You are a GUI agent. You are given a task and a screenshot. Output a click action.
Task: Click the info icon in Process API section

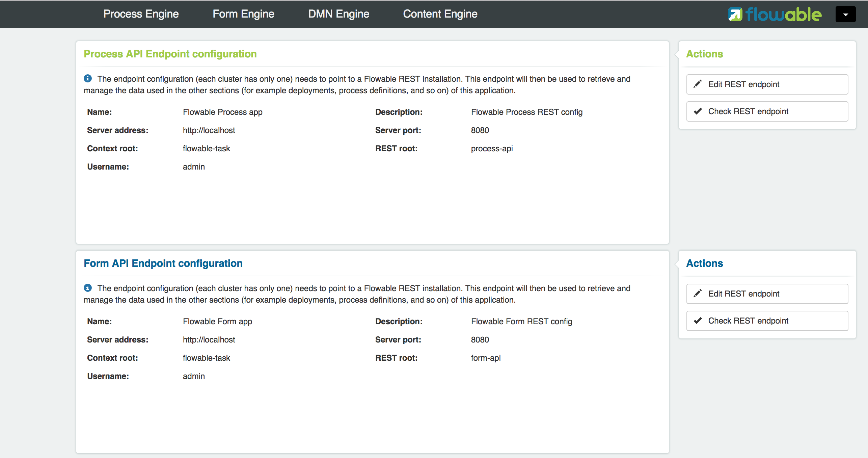88,79
